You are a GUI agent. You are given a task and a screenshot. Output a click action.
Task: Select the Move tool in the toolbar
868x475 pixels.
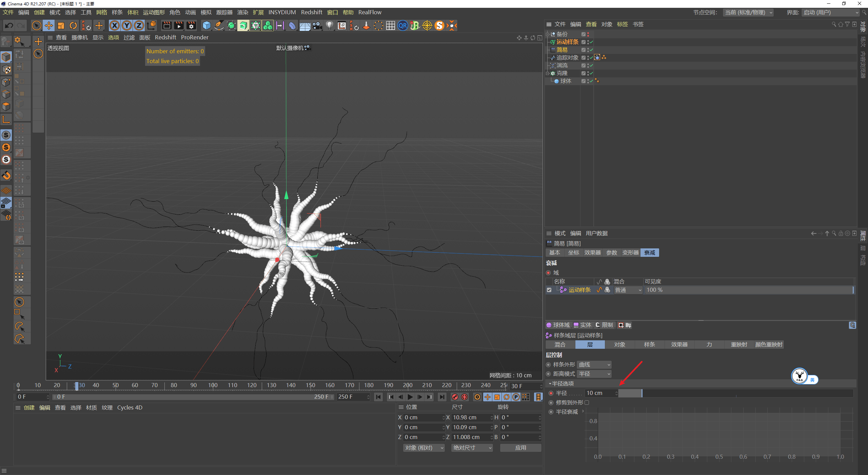49,25
